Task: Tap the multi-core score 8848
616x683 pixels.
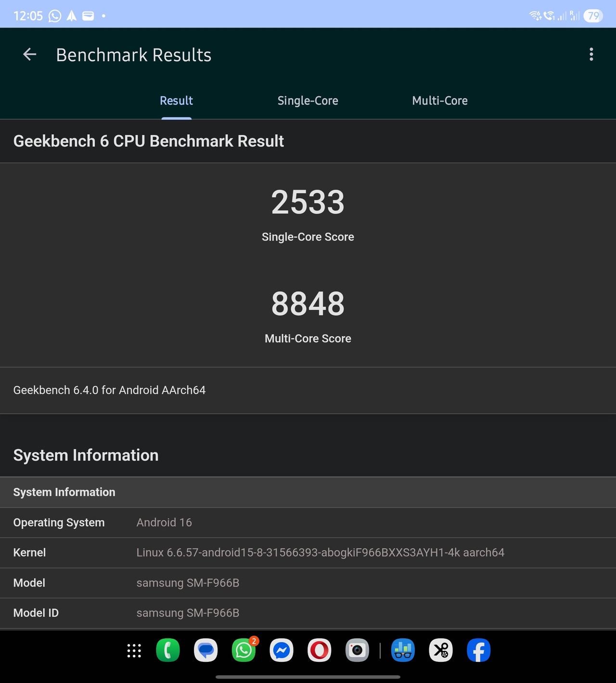Action: 308,304
